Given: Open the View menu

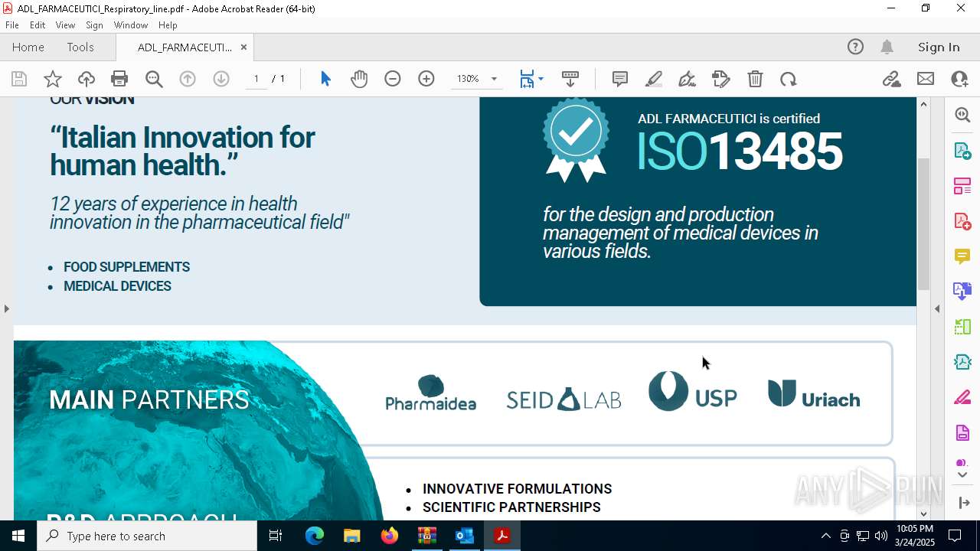Looking at the screenshot, I should [65, 25].
